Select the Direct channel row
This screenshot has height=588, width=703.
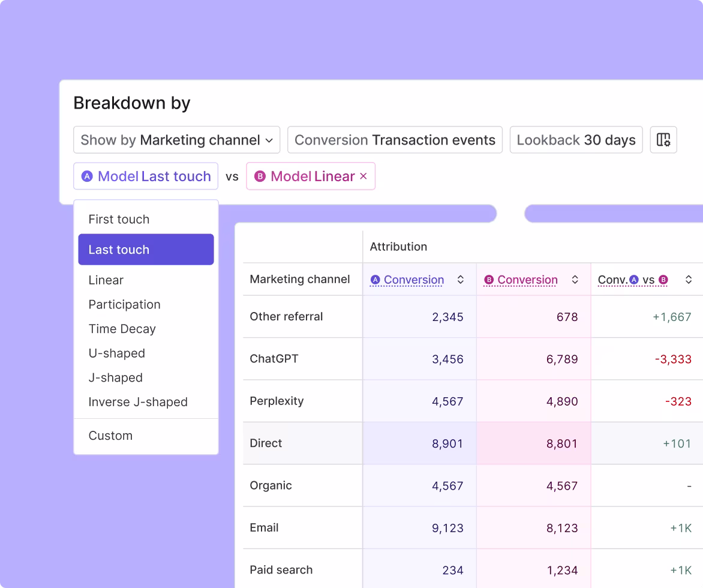266,443
